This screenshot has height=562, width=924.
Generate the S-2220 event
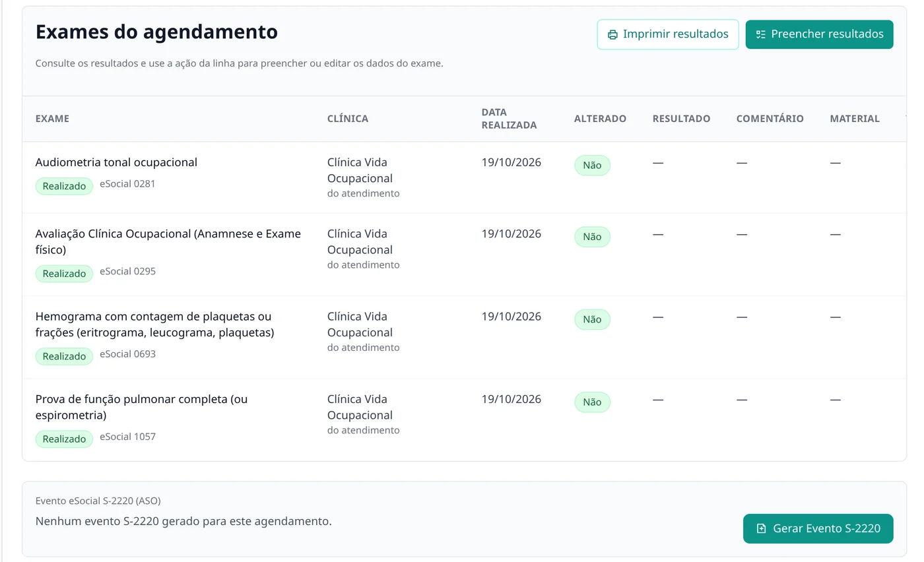coord(818,528)
